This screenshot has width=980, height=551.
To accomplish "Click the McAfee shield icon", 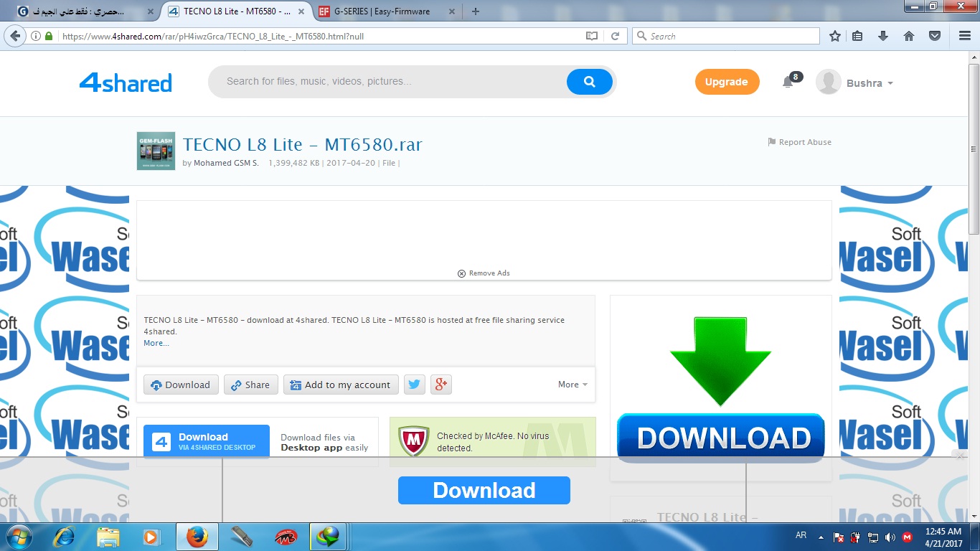I will 413,442.
